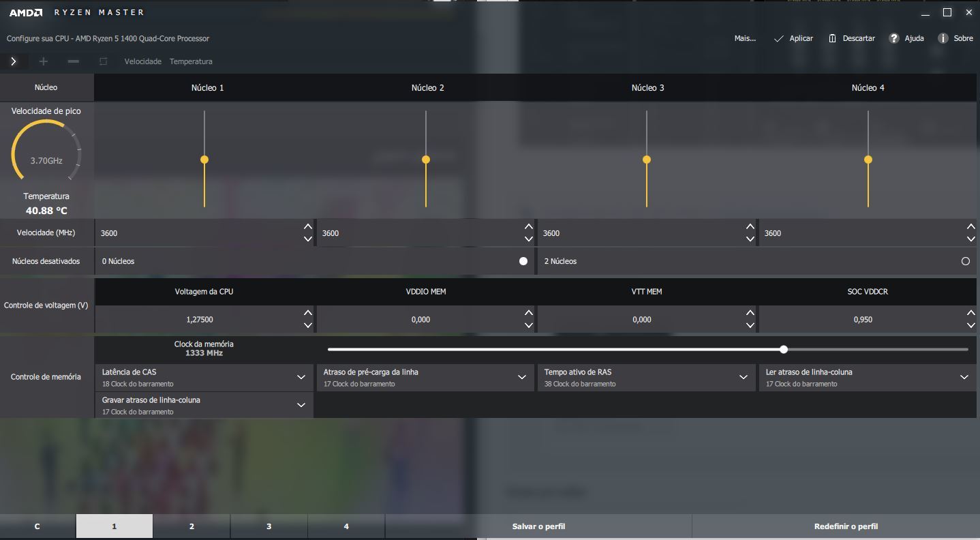The image size is (980, 540).
Task: Switch to profile tab 1
Action: (x=114, y=526)
